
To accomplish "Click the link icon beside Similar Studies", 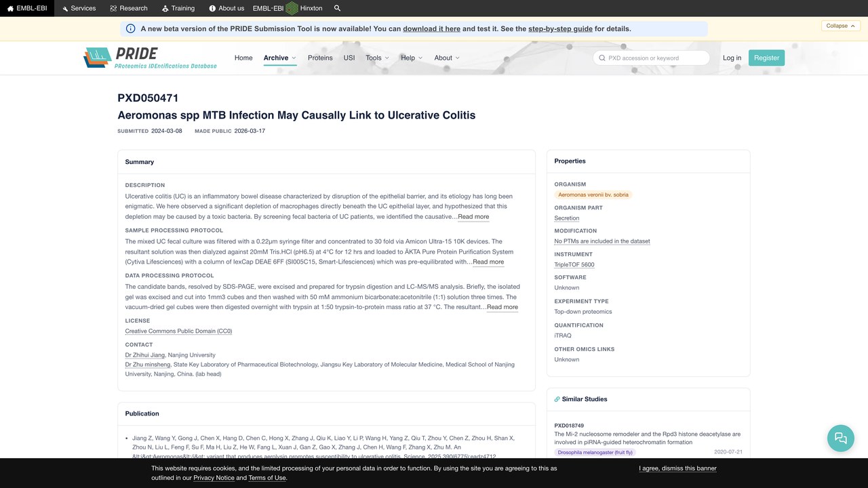I will pyautogui.click(x=557, y=399).
